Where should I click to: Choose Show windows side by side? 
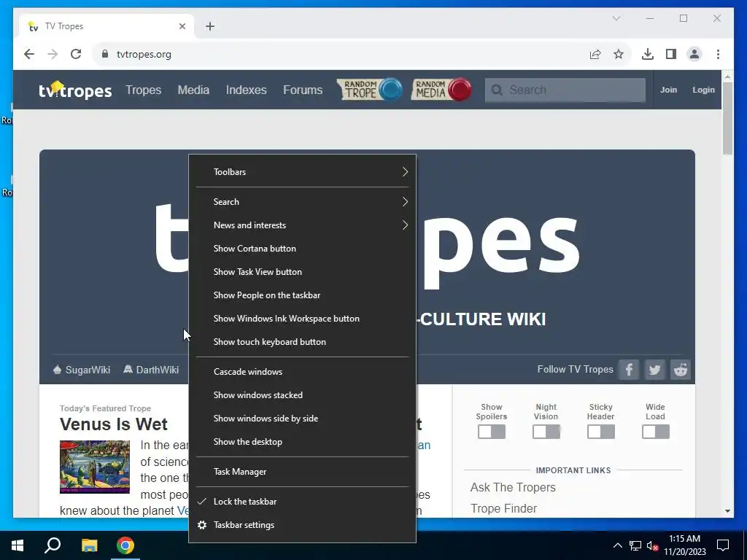pos(303,419)
